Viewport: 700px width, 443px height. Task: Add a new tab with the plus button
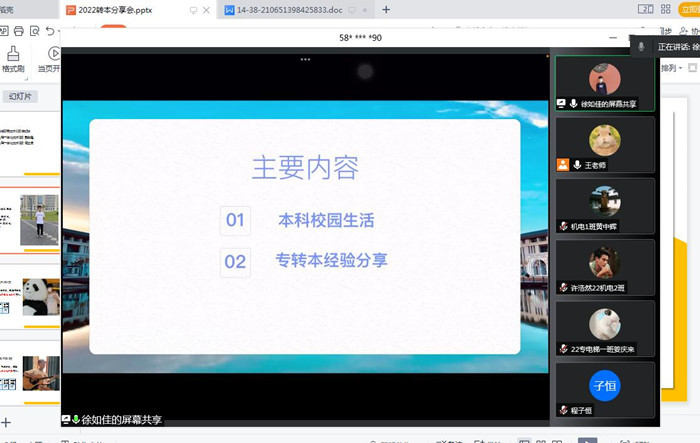tap(386, 10)
